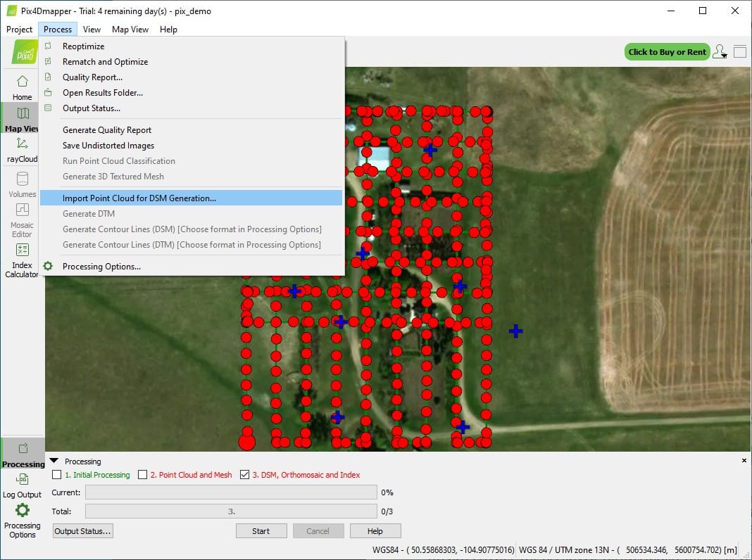This screenshot has height=560, width=752.
Task: Switch to Map View in sidebar
Action: pos(22,120)
